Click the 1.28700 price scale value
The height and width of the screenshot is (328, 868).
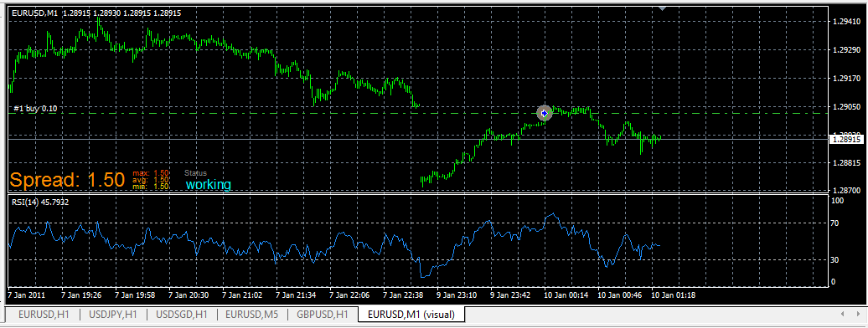846,190
